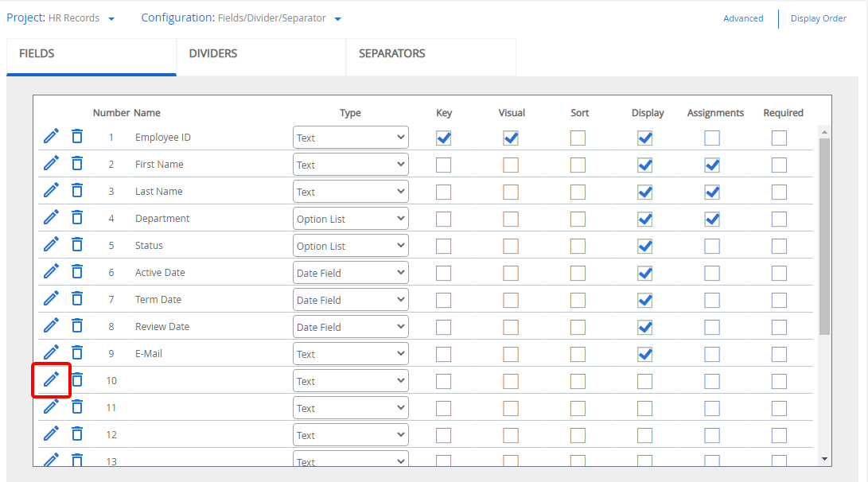Toggle Assignments checkbox for Status field
The image size is (868, 482).
(712, 246)
